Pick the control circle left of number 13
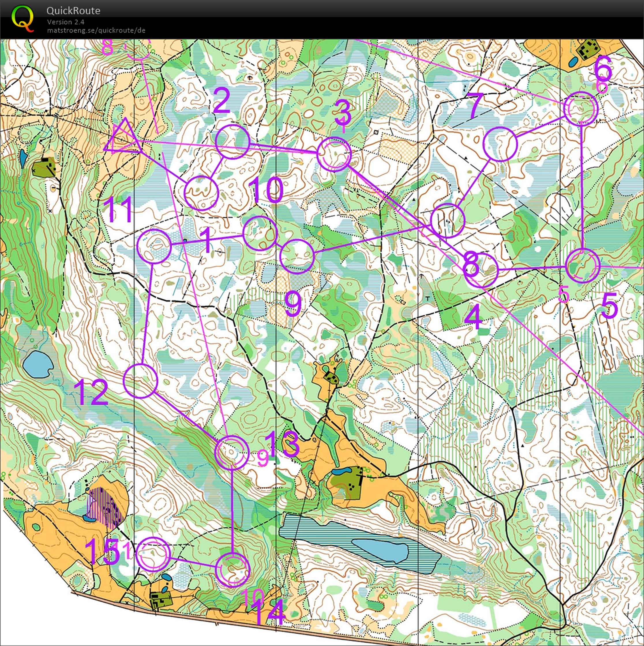Screen dimensions: 644x646 coord(232,453)
